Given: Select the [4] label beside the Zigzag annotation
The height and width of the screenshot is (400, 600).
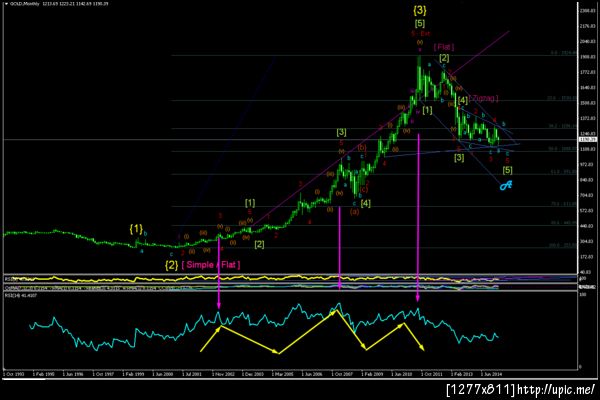Looking at the screenshot, I should click(463, 100).
